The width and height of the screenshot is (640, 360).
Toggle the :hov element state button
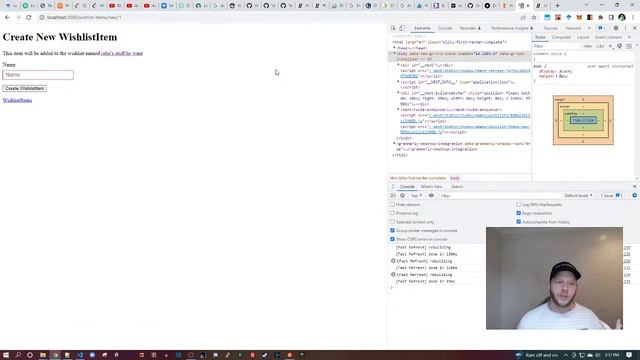click(588, 46)
